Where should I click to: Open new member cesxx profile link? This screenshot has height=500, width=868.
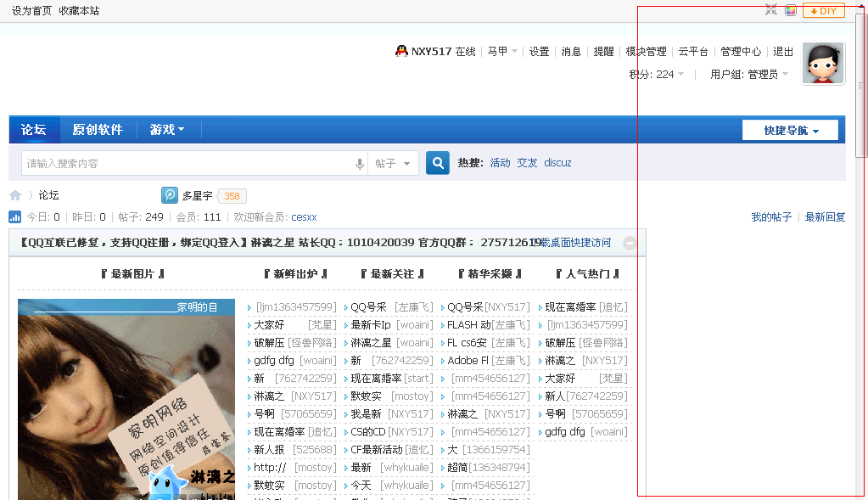(304, 217)
